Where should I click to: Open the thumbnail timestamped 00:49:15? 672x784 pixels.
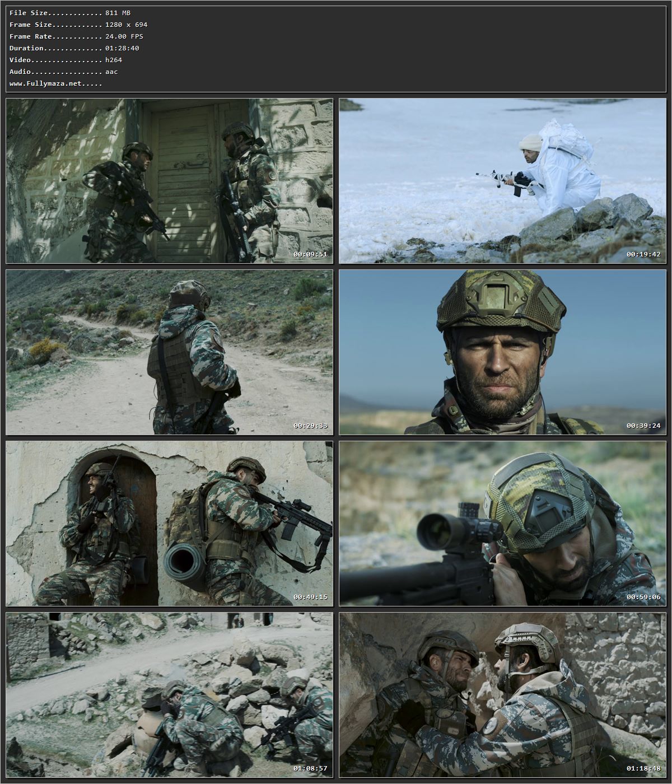(x=170, y=524)
